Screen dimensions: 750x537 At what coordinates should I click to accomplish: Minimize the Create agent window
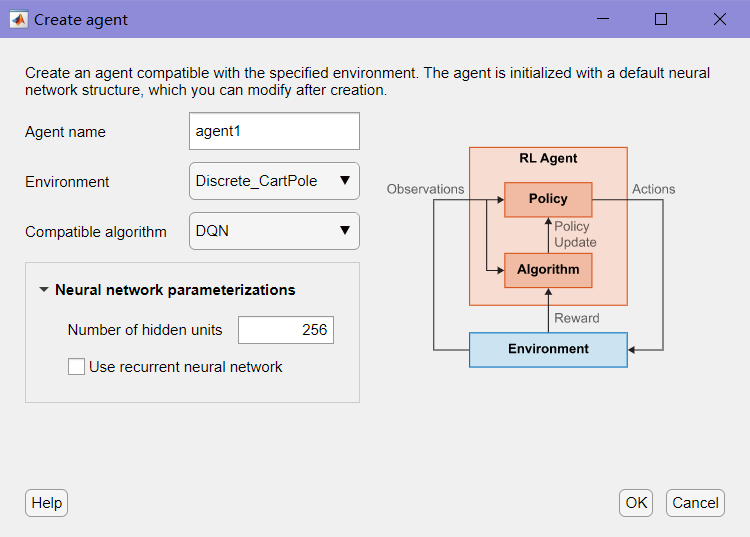(603, 19)
